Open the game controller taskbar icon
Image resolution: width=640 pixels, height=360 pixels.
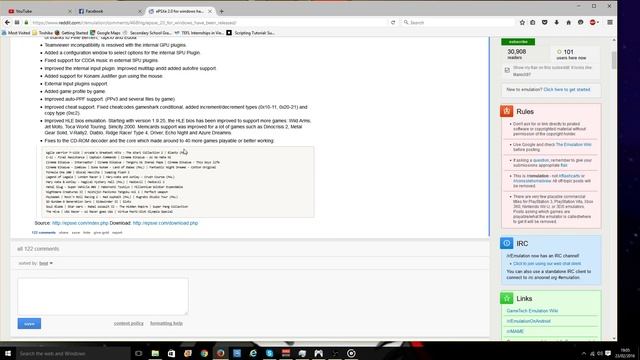(319, 353)
